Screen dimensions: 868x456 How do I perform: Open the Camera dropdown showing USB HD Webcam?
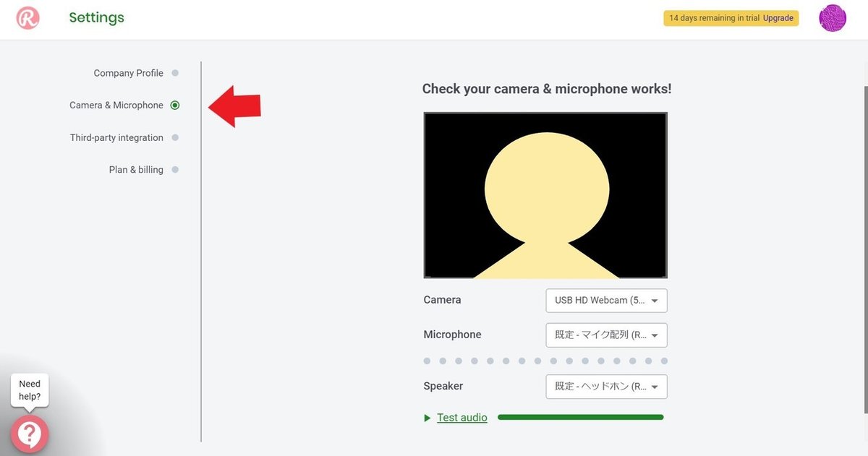[x=606, y=301]
